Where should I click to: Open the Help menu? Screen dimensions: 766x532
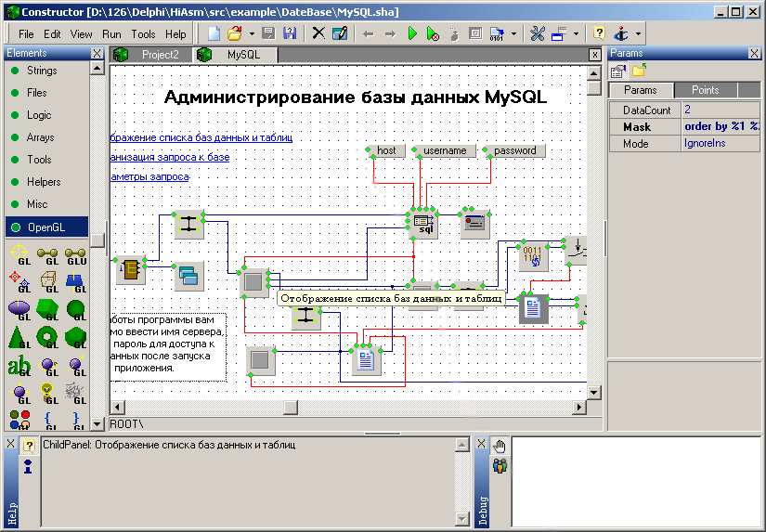pyautogui.click(x=175, y=33)
